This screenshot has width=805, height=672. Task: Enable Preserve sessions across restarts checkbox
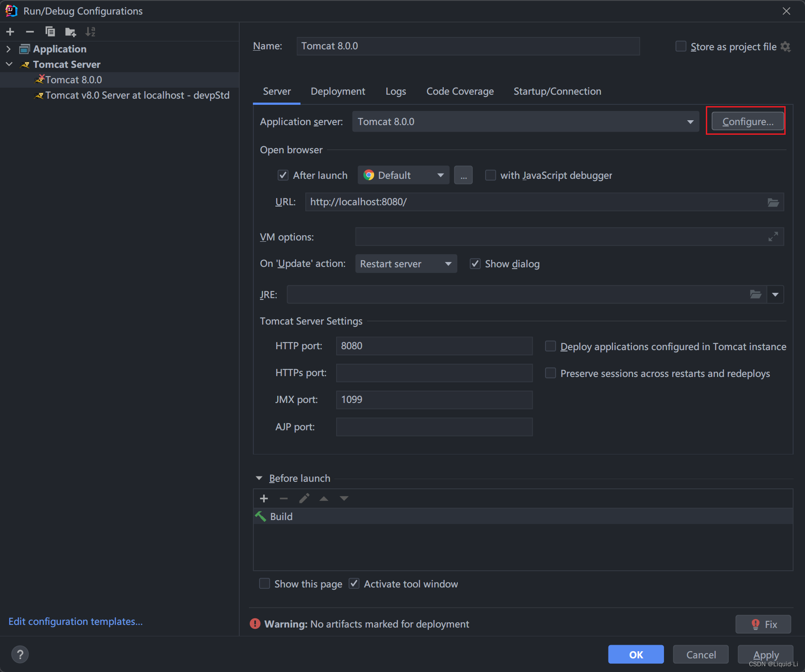(x=550, y=373)
